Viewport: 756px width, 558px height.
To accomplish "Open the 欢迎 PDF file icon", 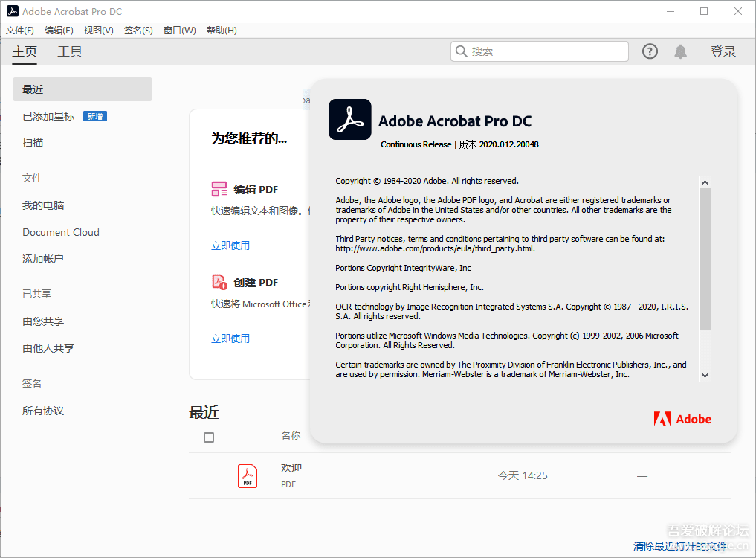I will 248,476.
